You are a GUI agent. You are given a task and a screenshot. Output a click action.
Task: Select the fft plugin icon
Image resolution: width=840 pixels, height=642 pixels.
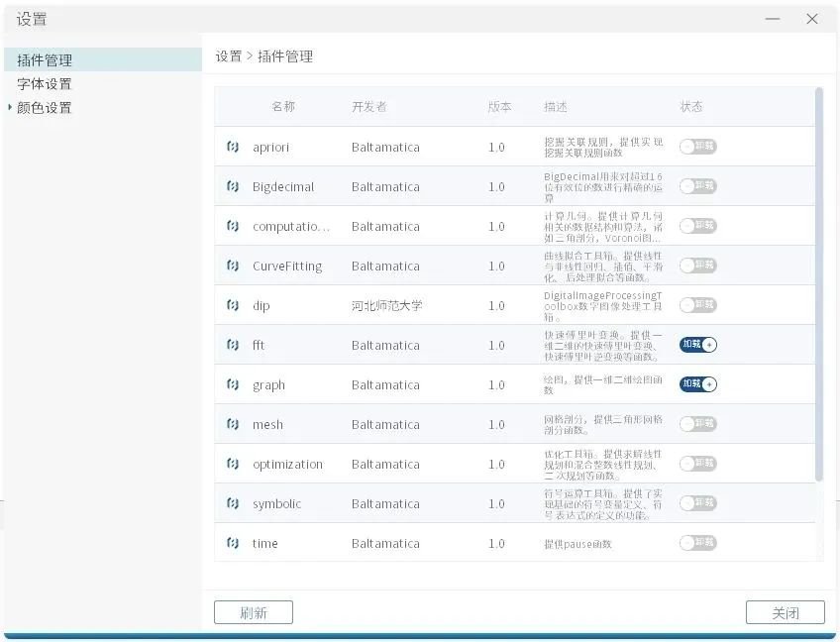click(x=233, y=345)
